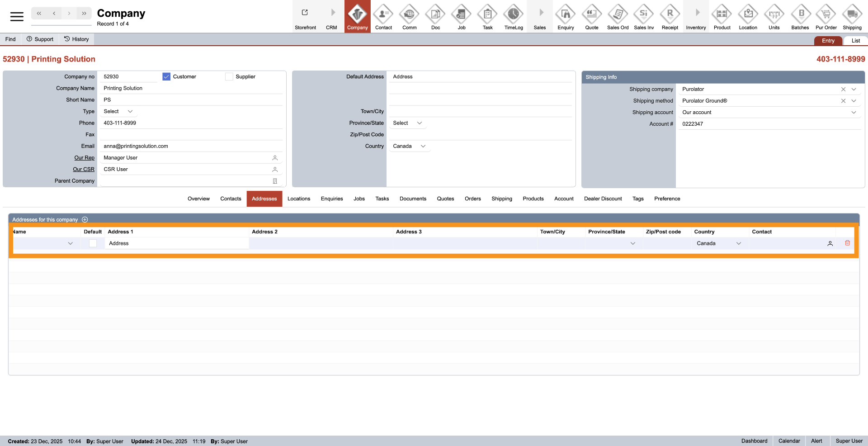Open the Shipping account dropdown
The image size is (868, 446).
coord(853,113)
